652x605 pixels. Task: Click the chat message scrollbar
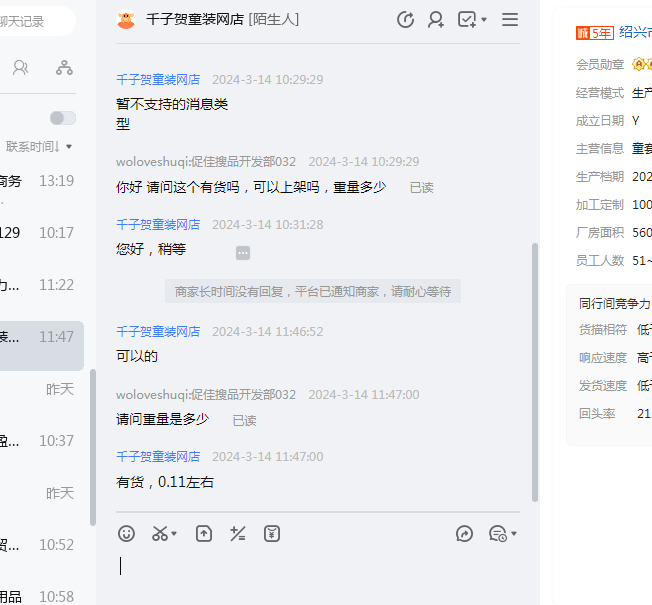534,370
